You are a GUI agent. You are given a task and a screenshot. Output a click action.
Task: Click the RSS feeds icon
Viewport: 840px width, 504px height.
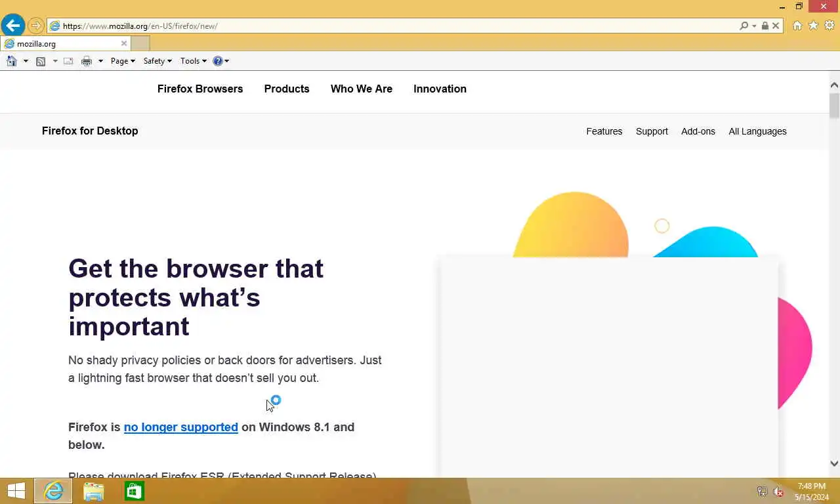click(41, 61)
